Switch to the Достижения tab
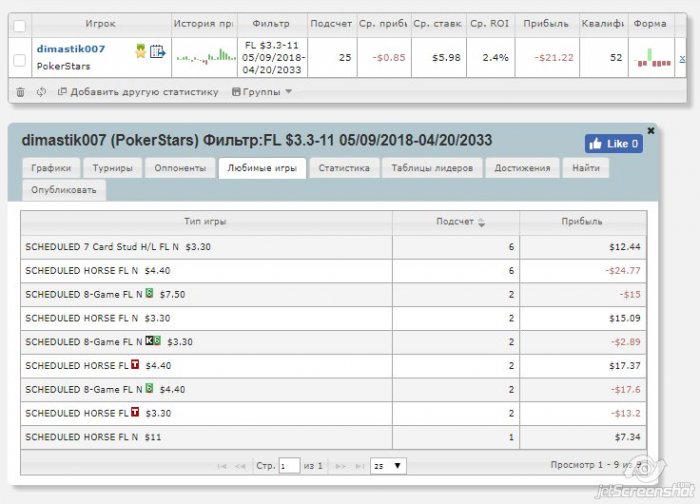 pos(522,168)
